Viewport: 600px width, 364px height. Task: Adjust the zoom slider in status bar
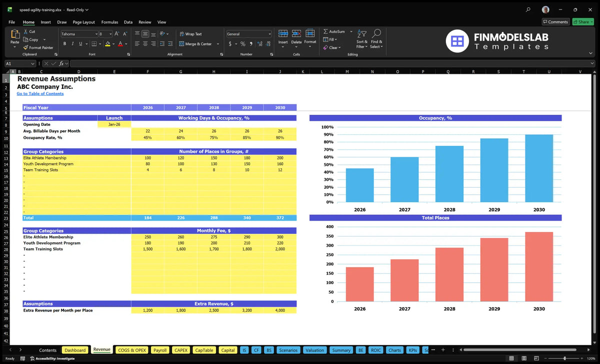(x=565, y=359)
